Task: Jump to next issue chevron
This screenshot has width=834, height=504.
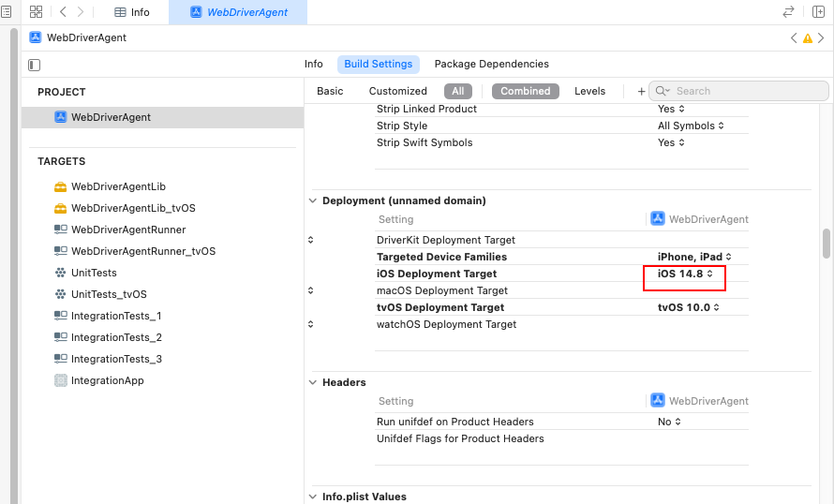Action: [821, 37]
